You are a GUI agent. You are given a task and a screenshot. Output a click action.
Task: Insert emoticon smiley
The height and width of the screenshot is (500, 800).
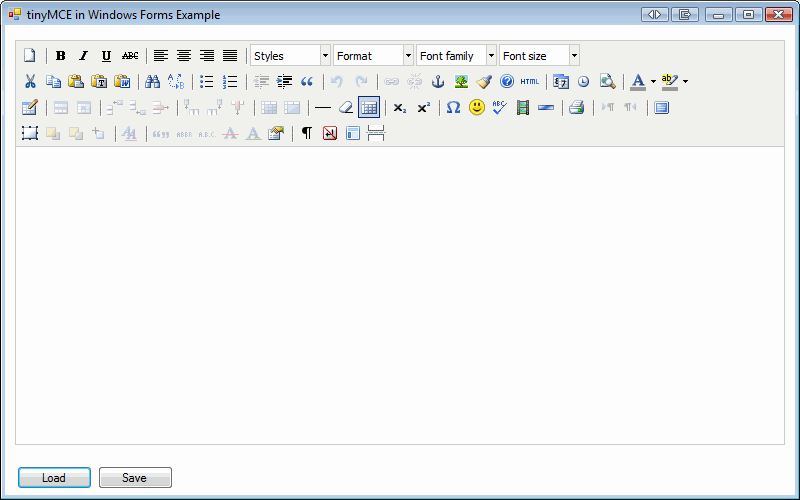(477, 107)
